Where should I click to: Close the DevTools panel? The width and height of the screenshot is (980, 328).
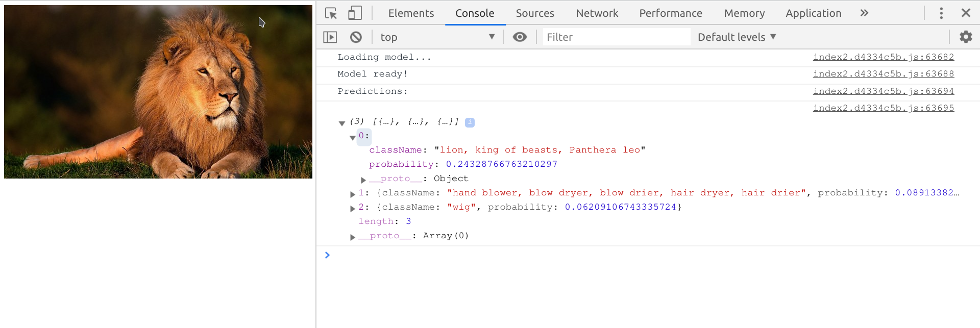tap(966, 13)
